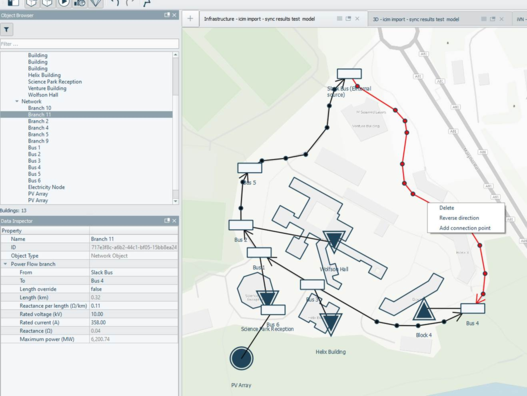Viewport: 527px width, 396px height.
Task: Pop out the Infrastructure tab into a window
Action: (348, 19)
